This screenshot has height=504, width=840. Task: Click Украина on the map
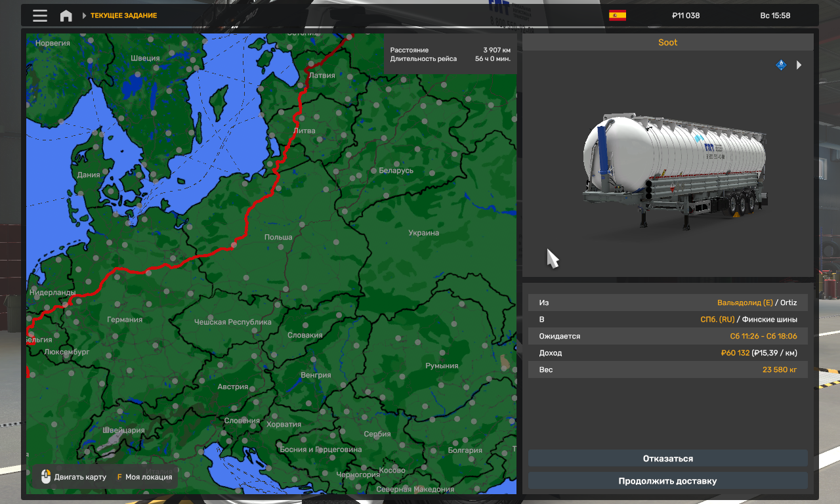pyautogui.click(x=423, y=233)
